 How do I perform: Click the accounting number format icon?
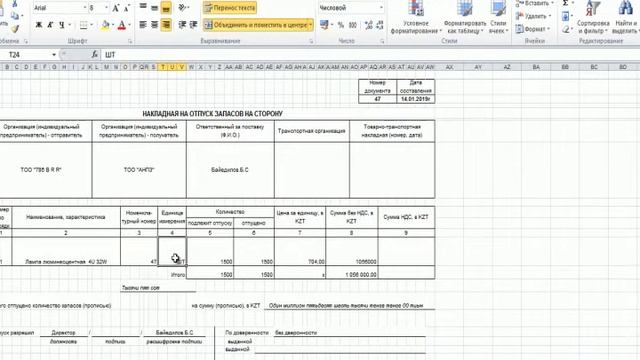[324, 25]
